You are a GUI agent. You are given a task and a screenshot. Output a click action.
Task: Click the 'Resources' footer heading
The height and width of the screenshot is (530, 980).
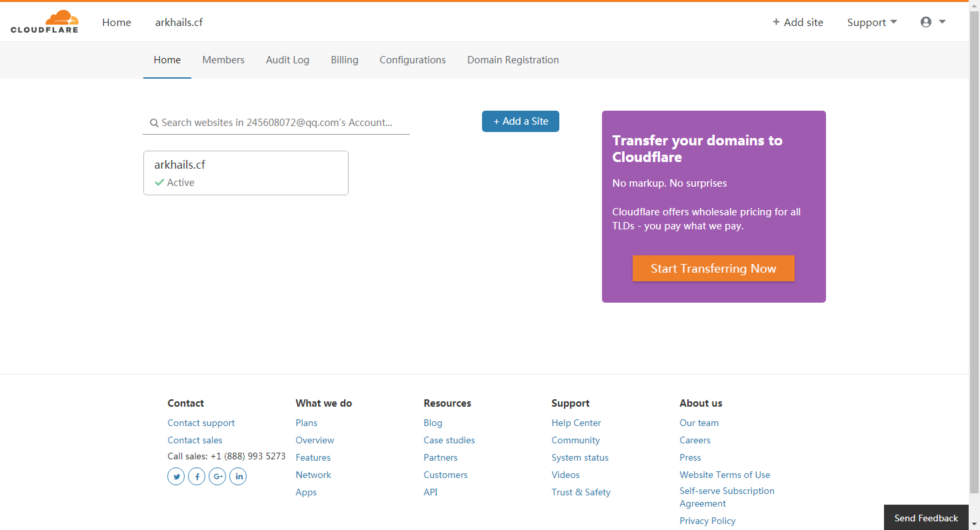(x=447, y=403)
